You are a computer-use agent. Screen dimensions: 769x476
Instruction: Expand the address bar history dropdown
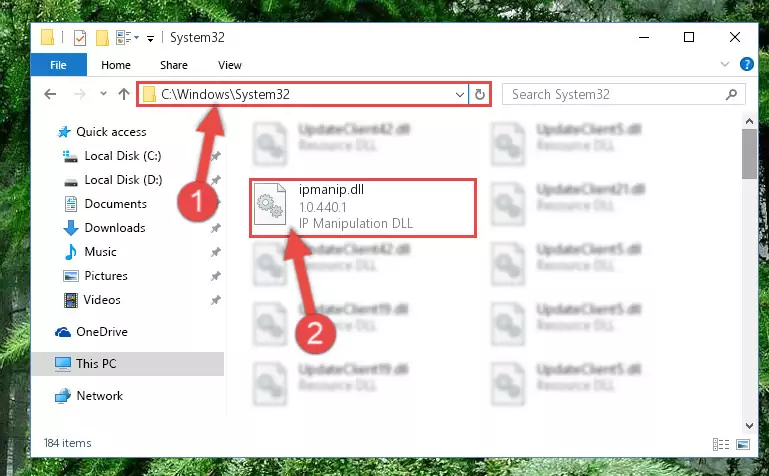(x=460, y=95)
